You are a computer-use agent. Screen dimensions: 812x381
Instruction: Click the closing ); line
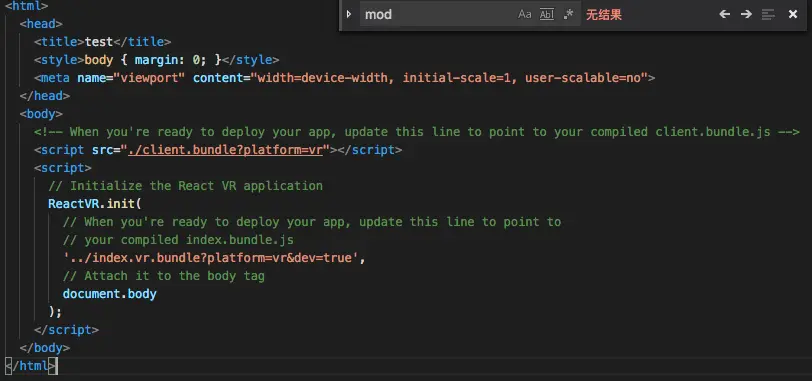pos(55,312)
